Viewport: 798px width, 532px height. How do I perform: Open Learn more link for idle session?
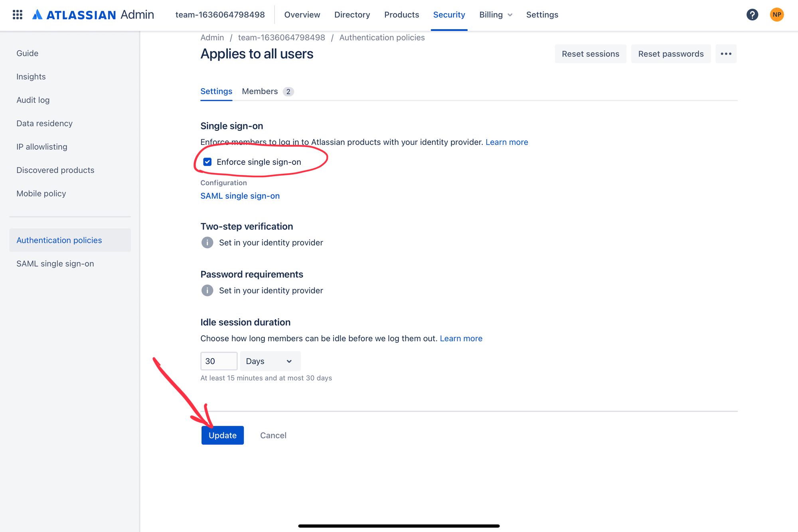(461, 338)
